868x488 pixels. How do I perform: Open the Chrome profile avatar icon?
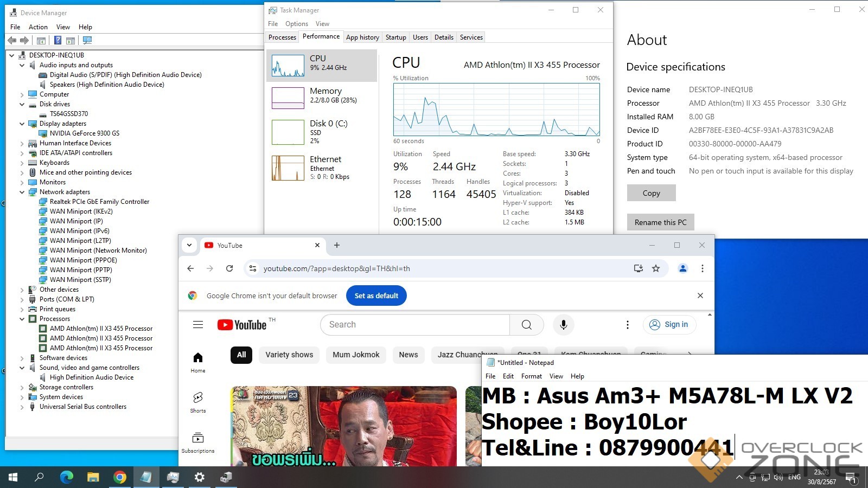(683, 268)
